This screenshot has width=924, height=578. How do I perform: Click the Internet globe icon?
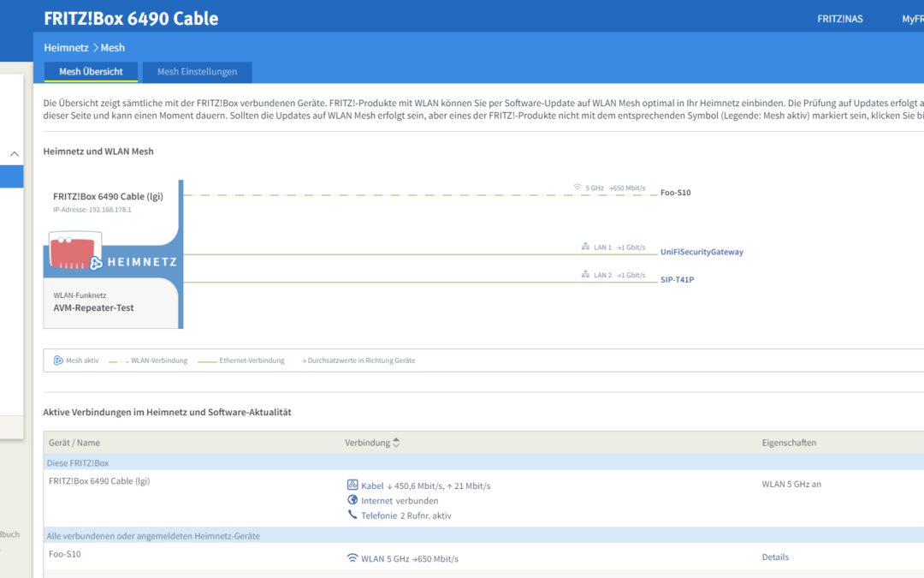click(x=352, y=500)
